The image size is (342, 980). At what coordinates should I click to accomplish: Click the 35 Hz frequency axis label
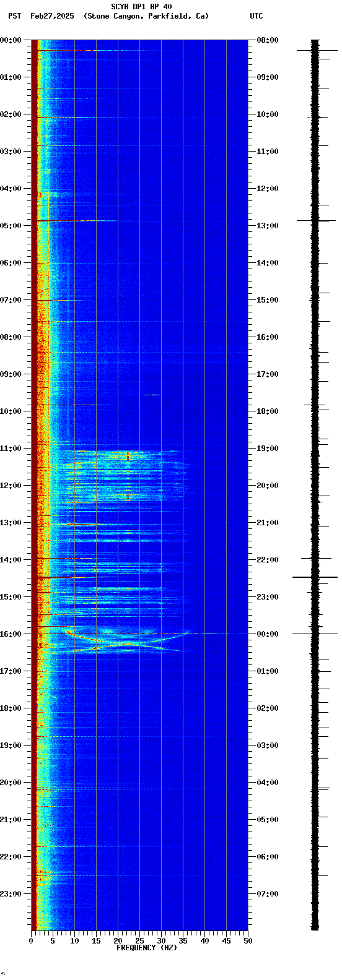pyautogui.click(x=183, y=941)
